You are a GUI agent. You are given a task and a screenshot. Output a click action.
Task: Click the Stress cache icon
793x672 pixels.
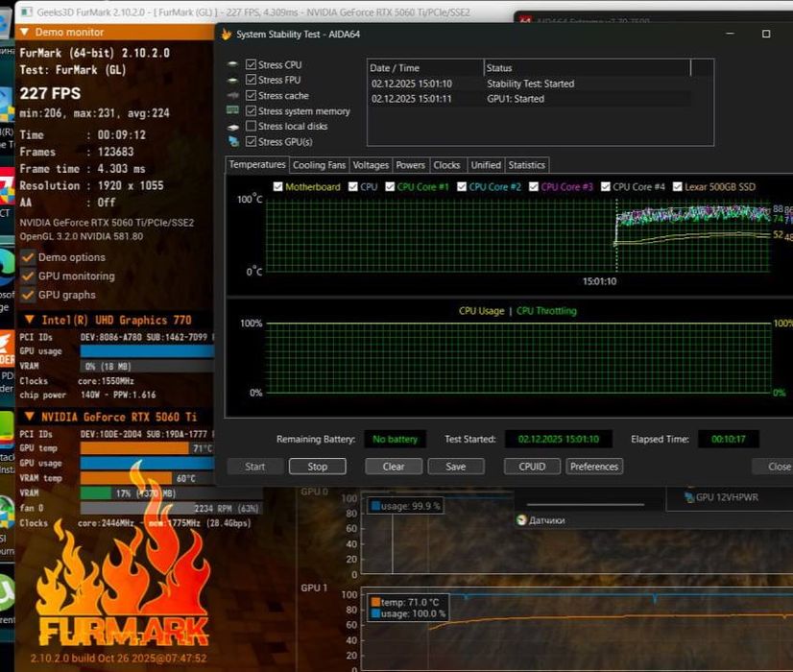(232, 95)
